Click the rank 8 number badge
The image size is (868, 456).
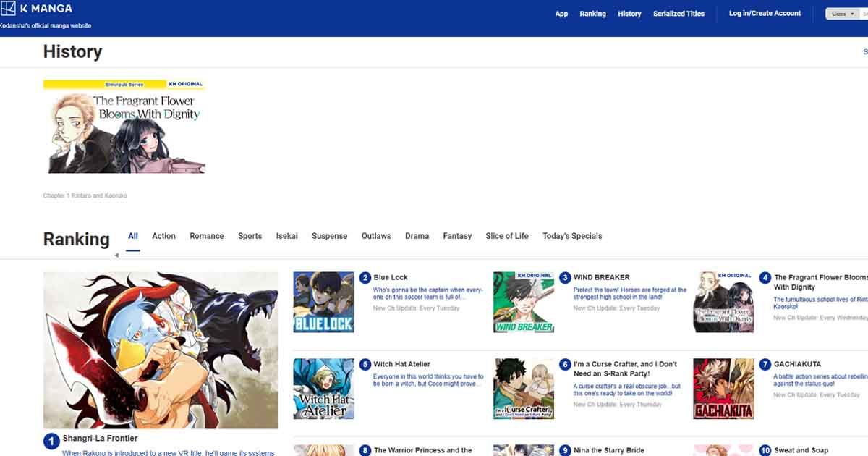click(365, 450)
